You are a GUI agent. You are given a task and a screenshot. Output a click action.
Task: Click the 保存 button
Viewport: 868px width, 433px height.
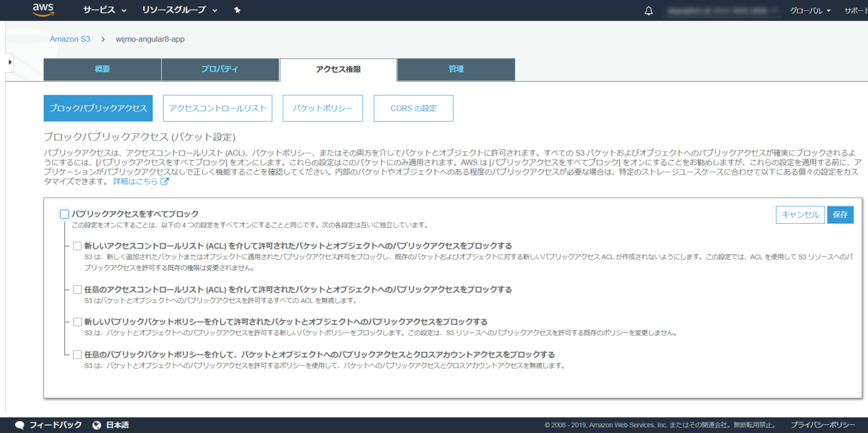click(x=840, y=215)
